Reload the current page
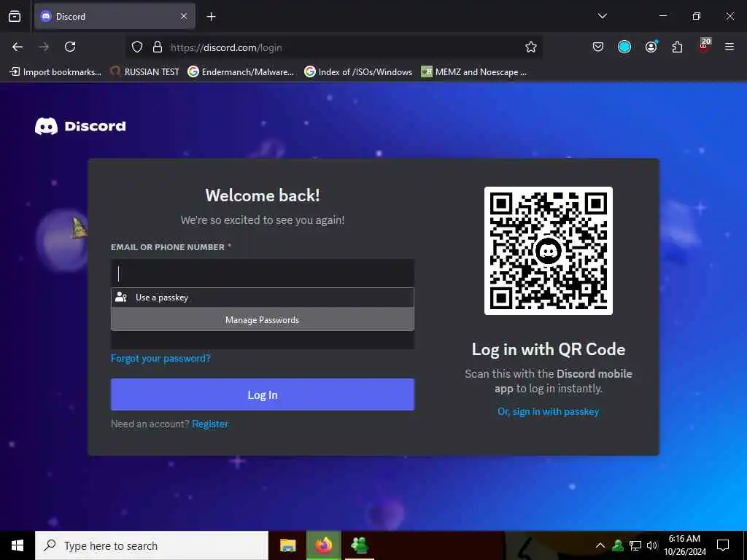This screenshot has width=747, height=560. click(x=70, y=47)
